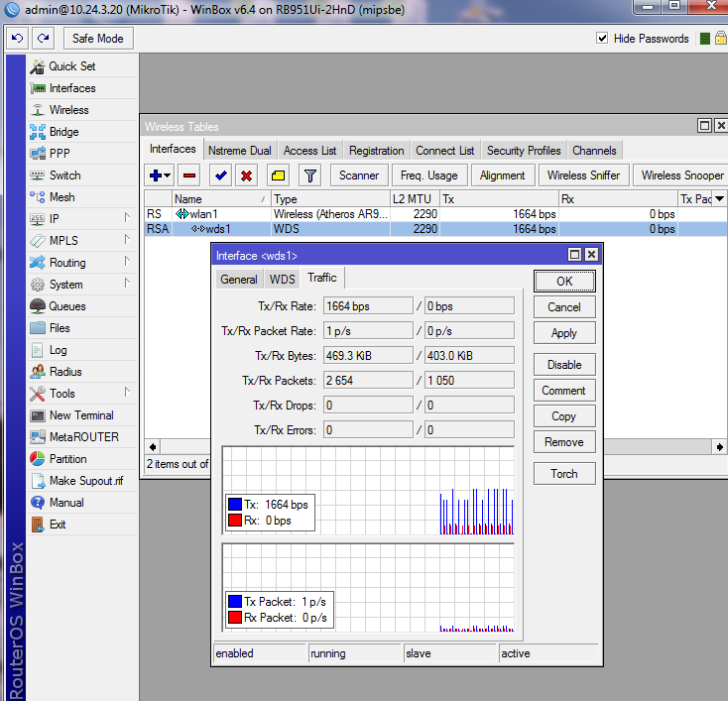Sort table by Name column header
The image size is (728, 701).
tap(220, 198)
